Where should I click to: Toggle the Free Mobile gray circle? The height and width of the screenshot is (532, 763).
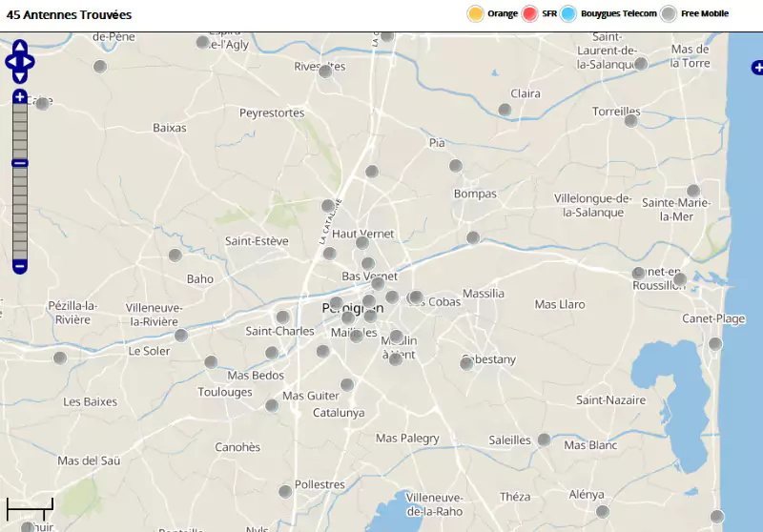670,13
